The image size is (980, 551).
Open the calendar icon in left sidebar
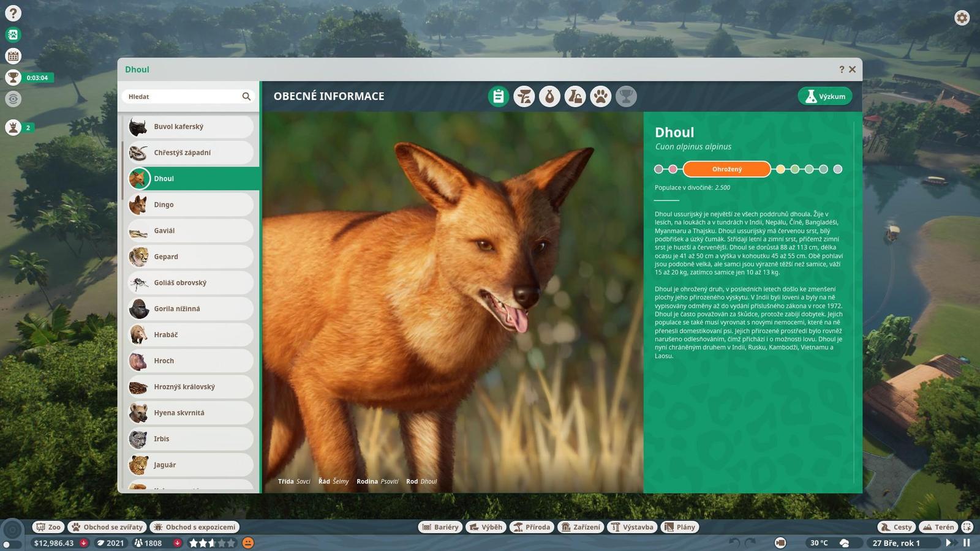pyautogui.click(x=13, y=56)
